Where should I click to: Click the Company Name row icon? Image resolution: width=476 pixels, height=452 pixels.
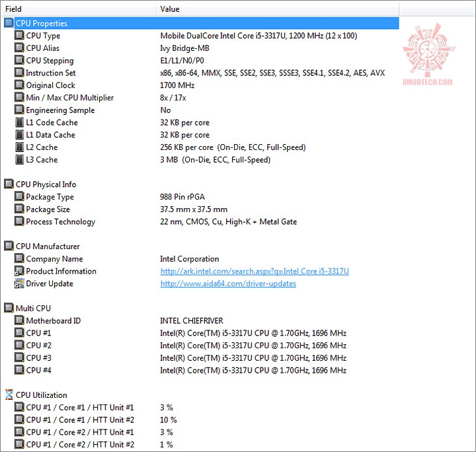(19, 258)
